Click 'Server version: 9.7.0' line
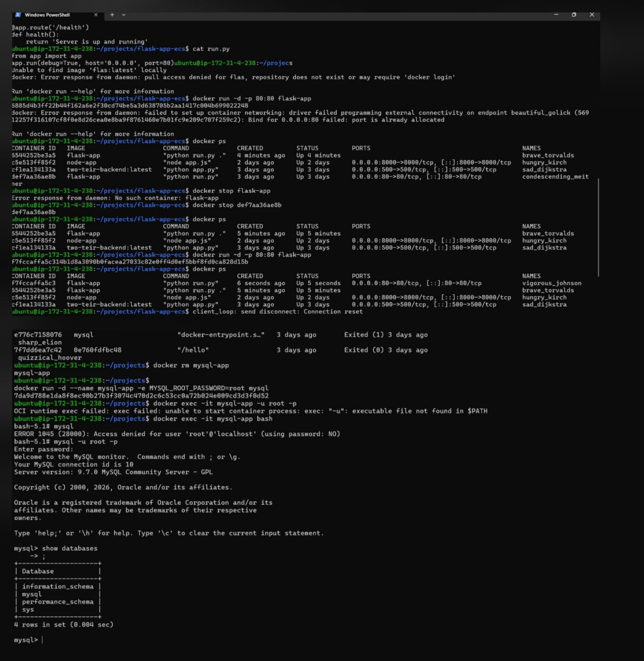The width and height of the screenshot is (644, 661). (113, 472)
